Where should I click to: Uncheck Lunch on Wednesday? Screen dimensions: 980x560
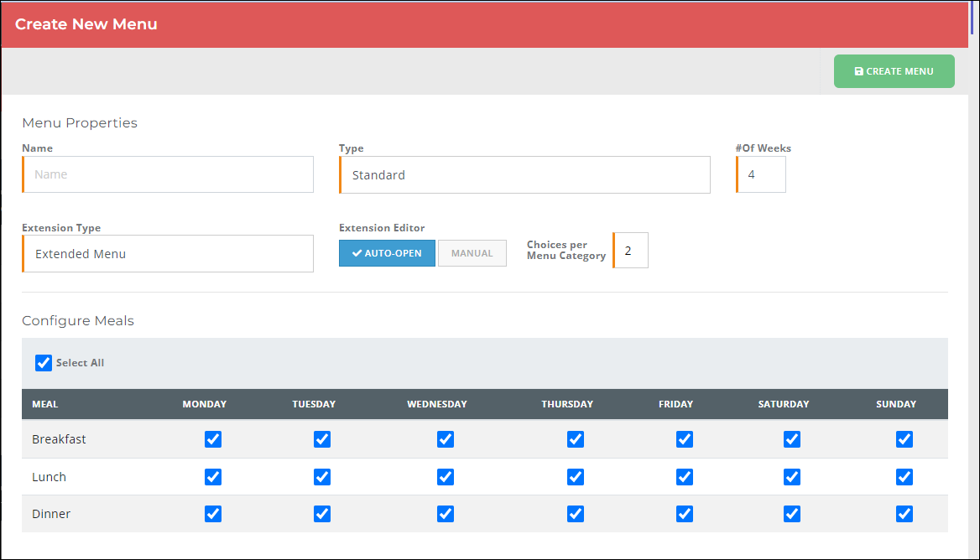tap(446, 476)
